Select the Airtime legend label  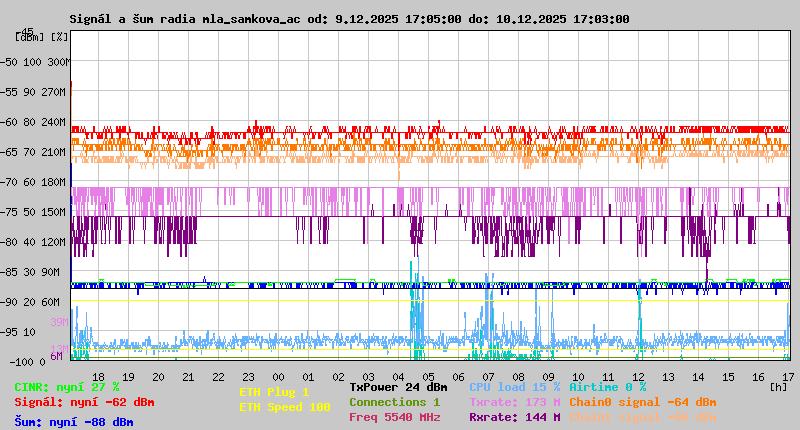pyautogui.click(x=607, y=387)
